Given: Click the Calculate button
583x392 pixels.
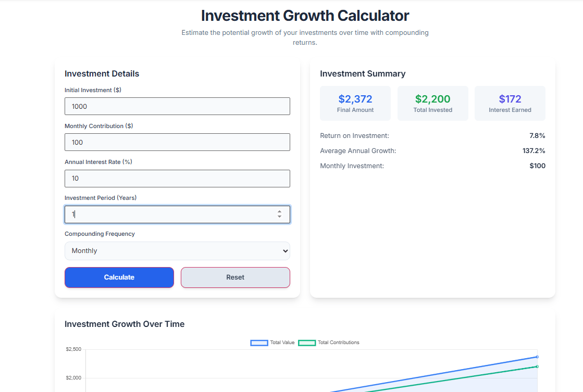Looking at the screenshot, I should [119, 277].
